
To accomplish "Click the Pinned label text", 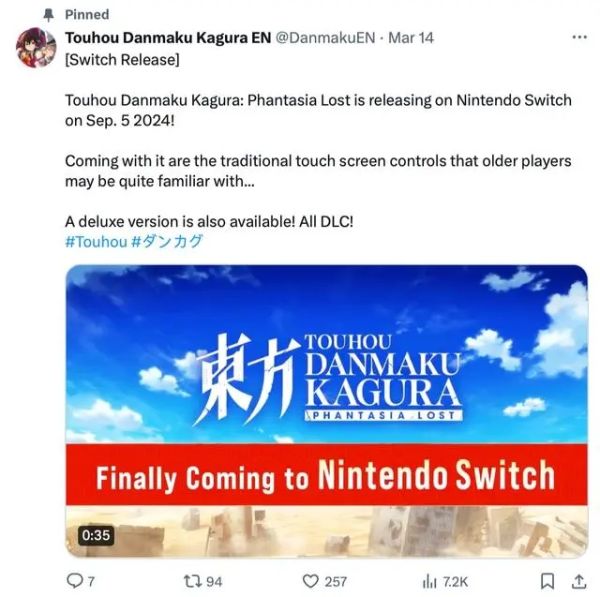I will (x=87, y=15).
